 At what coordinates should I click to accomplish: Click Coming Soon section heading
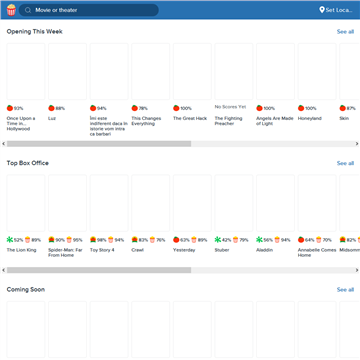[26, 289]
